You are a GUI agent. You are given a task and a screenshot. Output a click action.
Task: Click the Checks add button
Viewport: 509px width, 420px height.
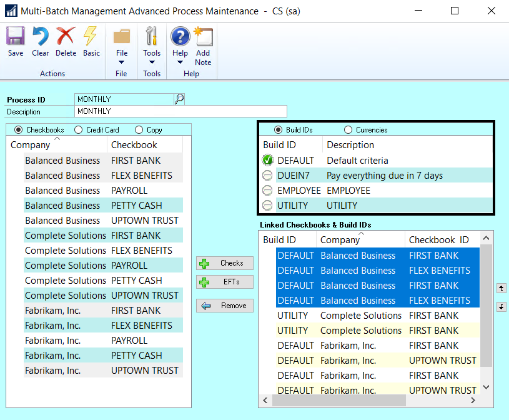pos(225,263)
